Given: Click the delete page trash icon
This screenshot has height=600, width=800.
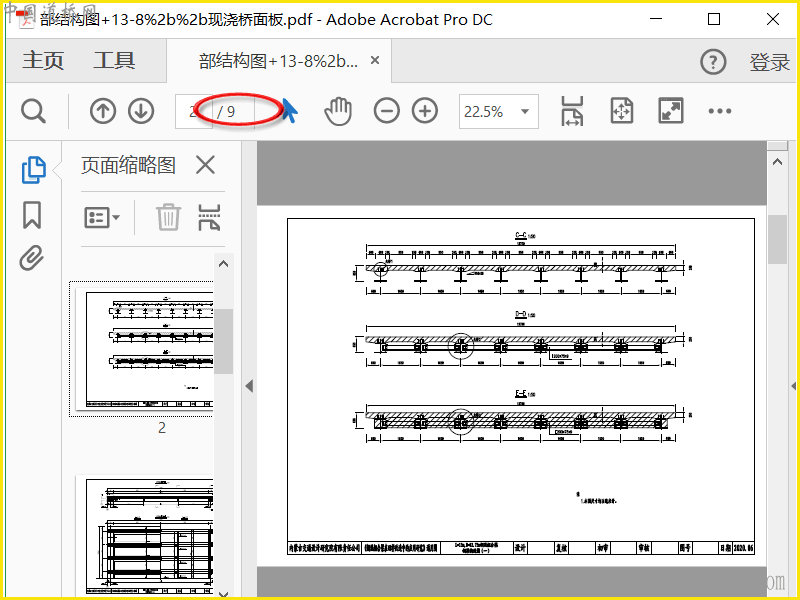Looking at the screenshot, I should (168, 217).
